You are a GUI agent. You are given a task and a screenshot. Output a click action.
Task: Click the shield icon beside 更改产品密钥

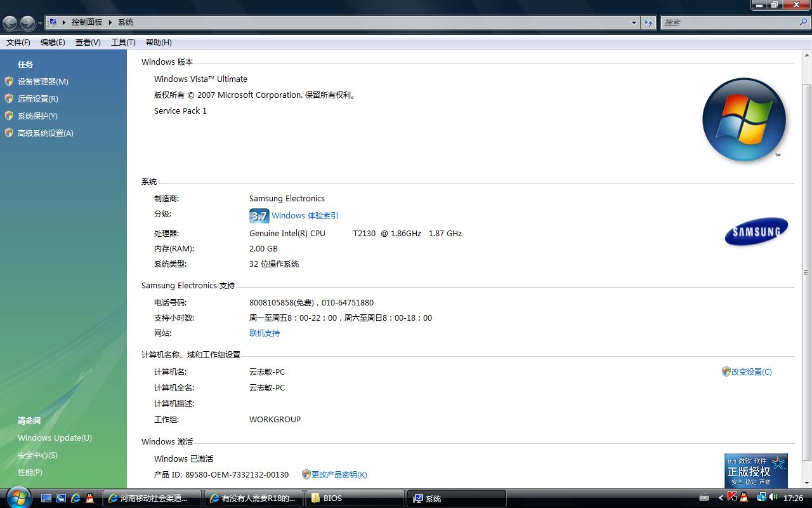(x=306, y=474)
